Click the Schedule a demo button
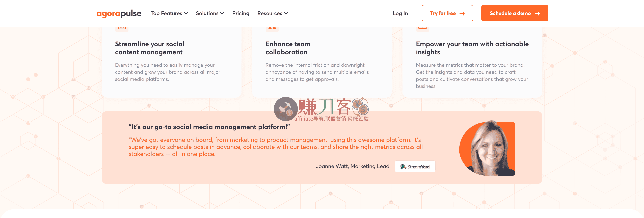The image size is (644, 218). [x=515, y=13]
